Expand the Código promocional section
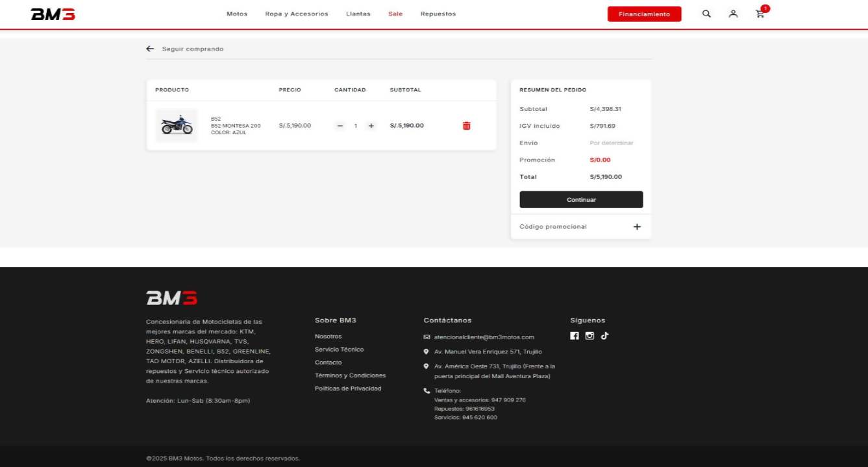 (581, 227)
